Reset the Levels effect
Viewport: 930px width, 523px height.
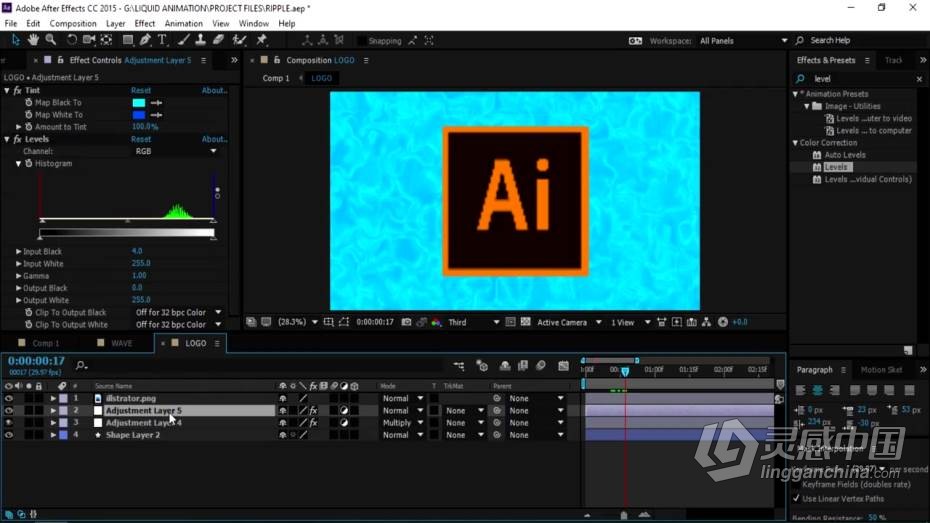[141, 139]
